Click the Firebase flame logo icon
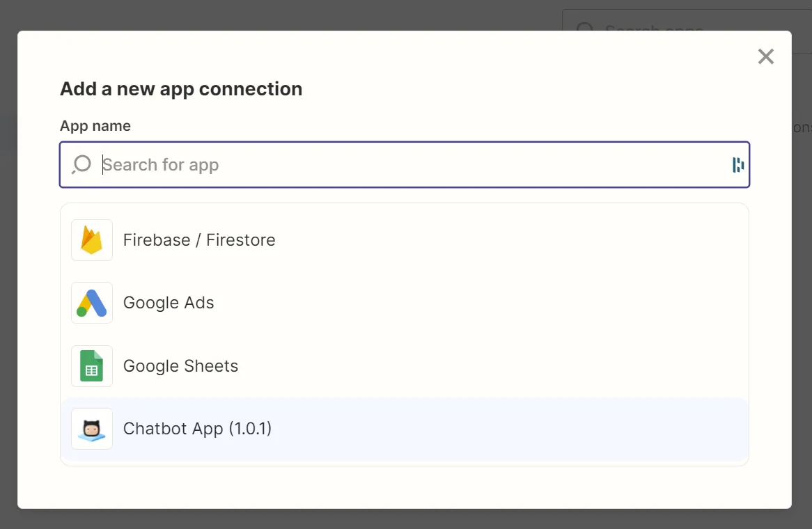Viewport: 812px width, 529px height. point(92,240)
